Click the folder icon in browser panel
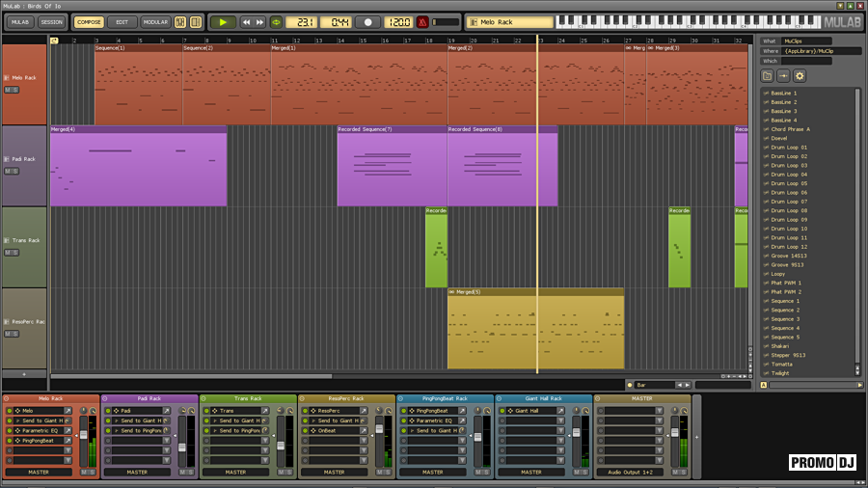This screenshot has height=488, width=868. 768,76
